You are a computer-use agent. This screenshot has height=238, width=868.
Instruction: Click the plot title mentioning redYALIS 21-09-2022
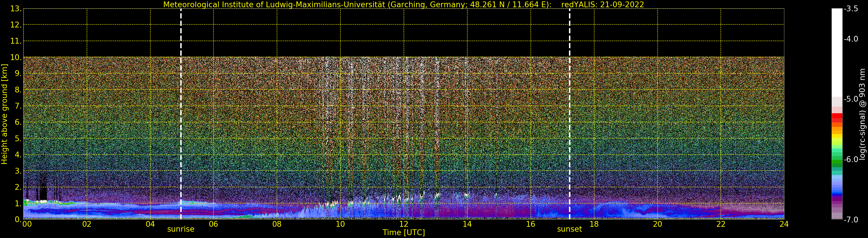[x=403, y=5]
